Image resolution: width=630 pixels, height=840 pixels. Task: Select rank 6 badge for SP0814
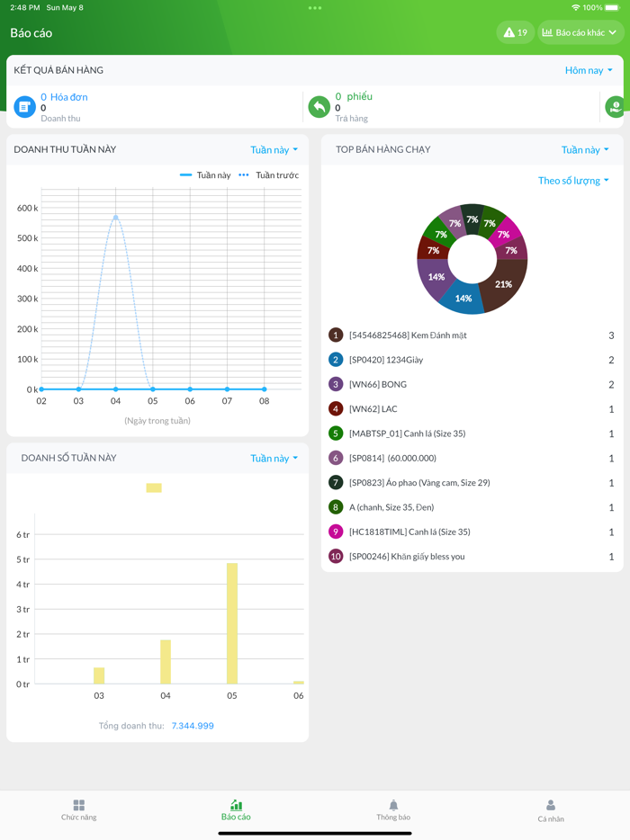pyautogui.click(x=336, y=458)
